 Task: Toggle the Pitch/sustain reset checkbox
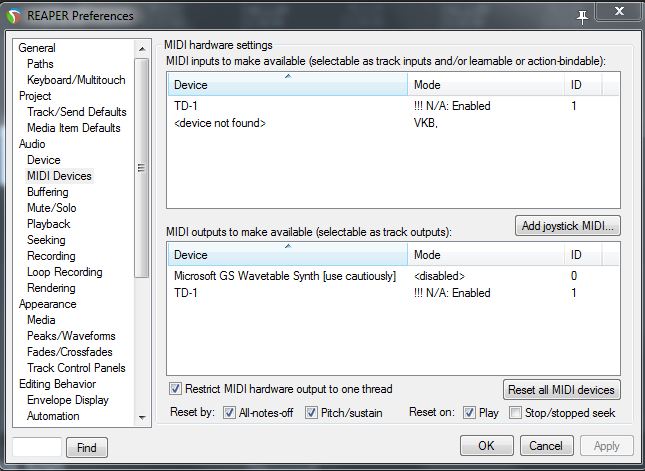click(311, 413)
